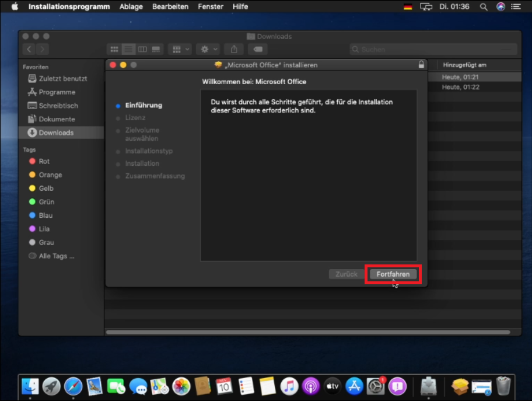
Task: Open System Preferences from the dock
Action: 376,386
